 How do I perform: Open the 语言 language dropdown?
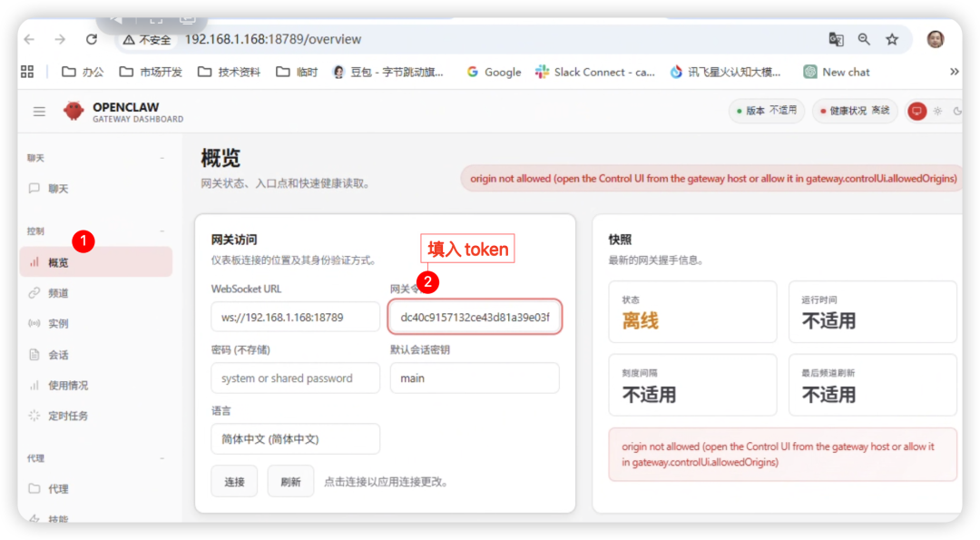pyautogui.click(x=295, y=438)
